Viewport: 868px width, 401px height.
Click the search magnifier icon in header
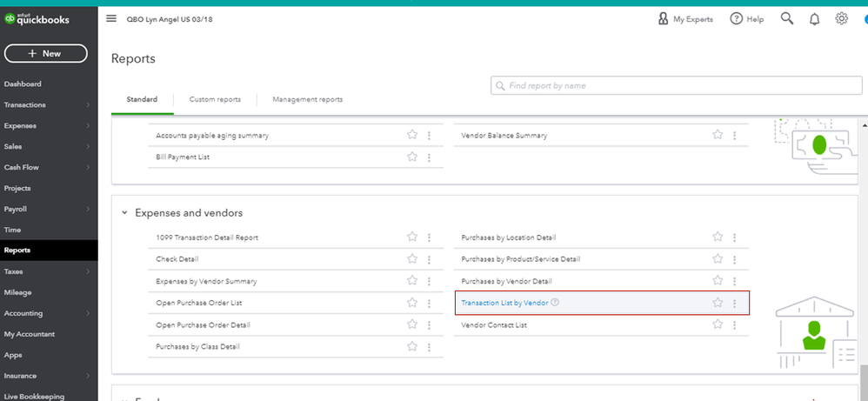[787, 18]
